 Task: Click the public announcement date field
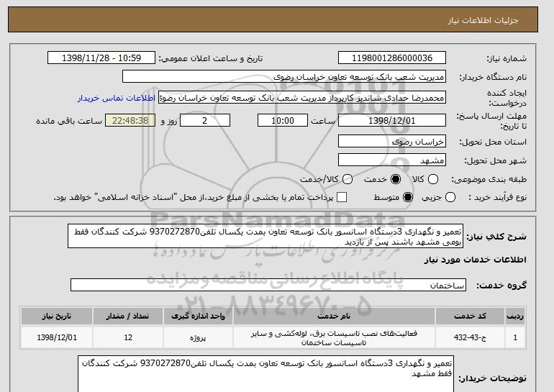(x=101, y=58)
